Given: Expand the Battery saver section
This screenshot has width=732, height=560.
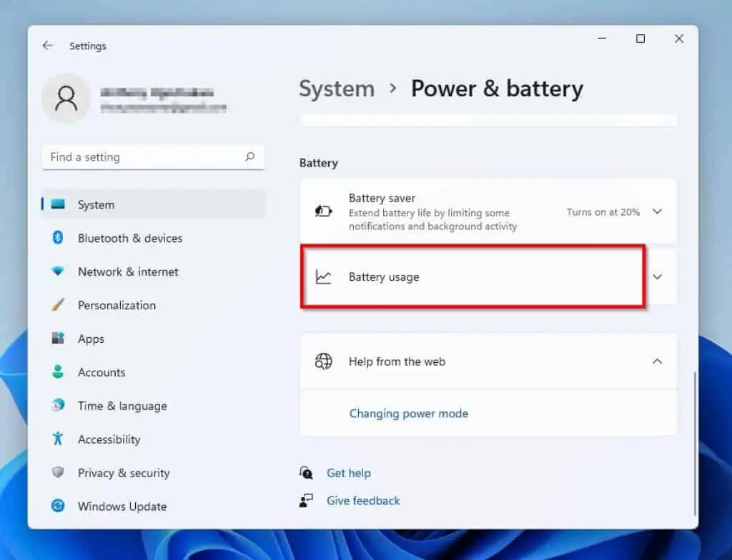Looking at the screenshot, I should click(657, 211).
